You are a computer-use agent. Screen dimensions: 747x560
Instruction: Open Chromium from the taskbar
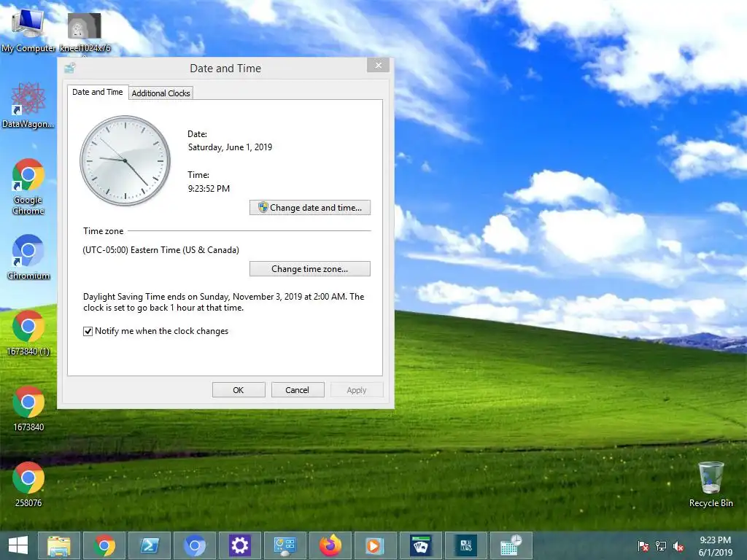pyautogui.click(x=195, y=545)
